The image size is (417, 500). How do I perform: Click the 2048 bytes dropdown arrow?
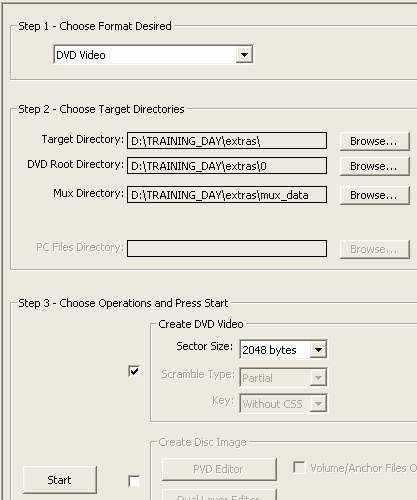tap(318, 350)
